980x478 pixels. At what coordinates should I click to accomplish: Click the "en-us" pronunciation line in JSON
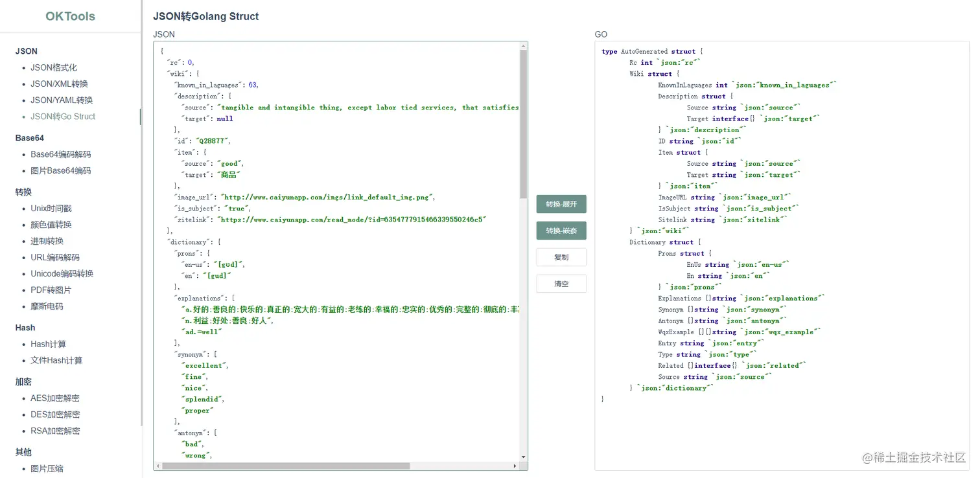(213, 264)
